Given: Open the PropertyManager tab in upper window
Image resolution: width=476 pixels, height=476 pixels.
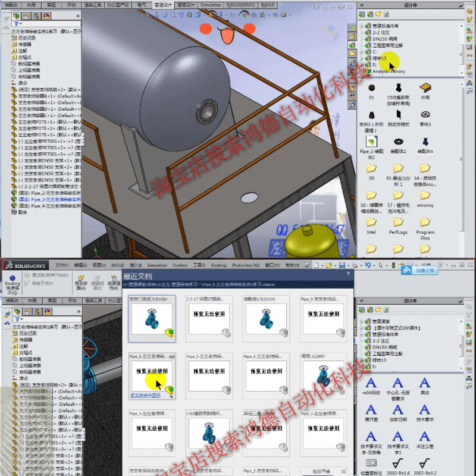Looking at the screenshot, I should point(26,16).
